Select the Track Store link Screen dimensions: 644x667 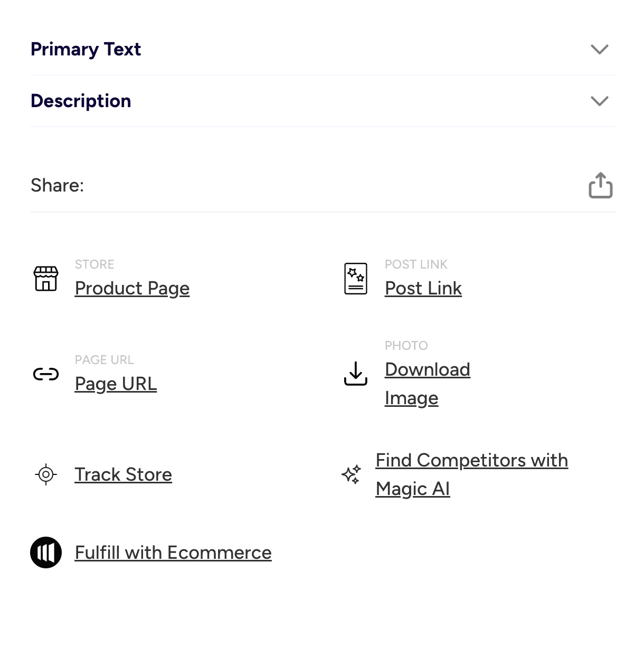(123, 475)
